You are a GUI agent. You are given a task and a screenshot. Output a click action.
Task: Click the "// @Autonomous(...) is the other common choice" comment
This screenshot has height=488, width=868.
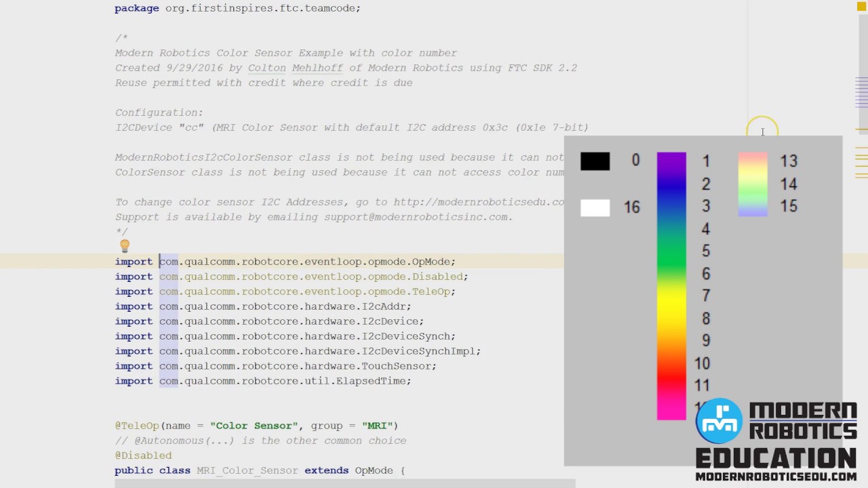pos(260,441)
